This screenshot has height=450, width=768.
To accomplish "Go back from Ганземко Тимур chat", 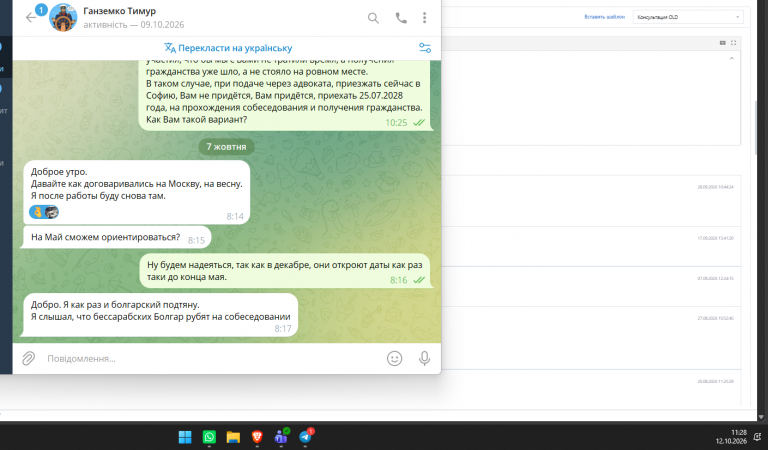I will [31, 18].
